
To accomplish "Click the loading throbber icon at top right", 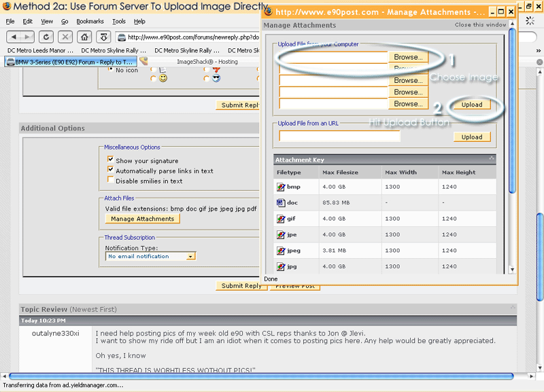I will click(x=530, y=21).
